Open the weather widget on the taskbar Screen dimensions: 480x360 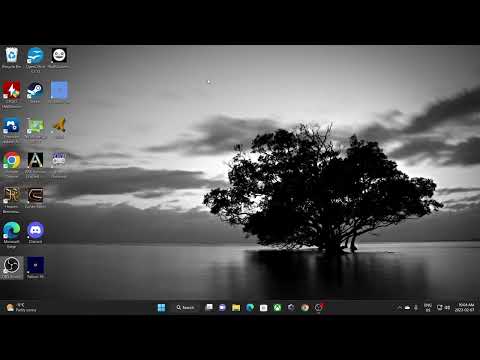[21, 308]
